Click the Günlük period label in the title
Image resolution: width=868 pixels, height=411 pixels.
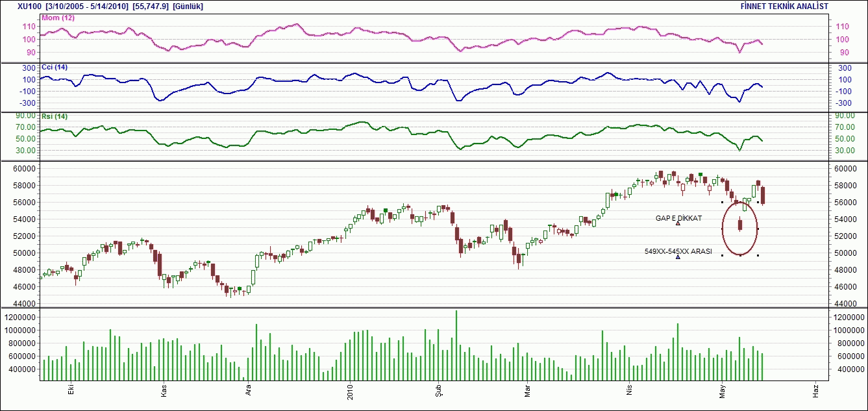(x=189, y=6)
